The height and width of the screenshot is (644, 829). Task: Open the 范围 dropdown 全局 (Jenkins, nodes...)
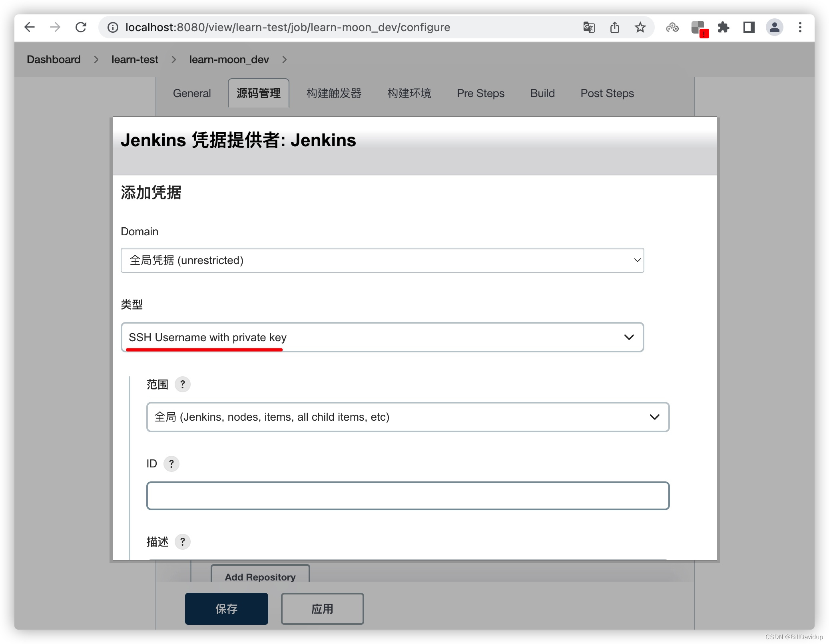coord(408,417)
